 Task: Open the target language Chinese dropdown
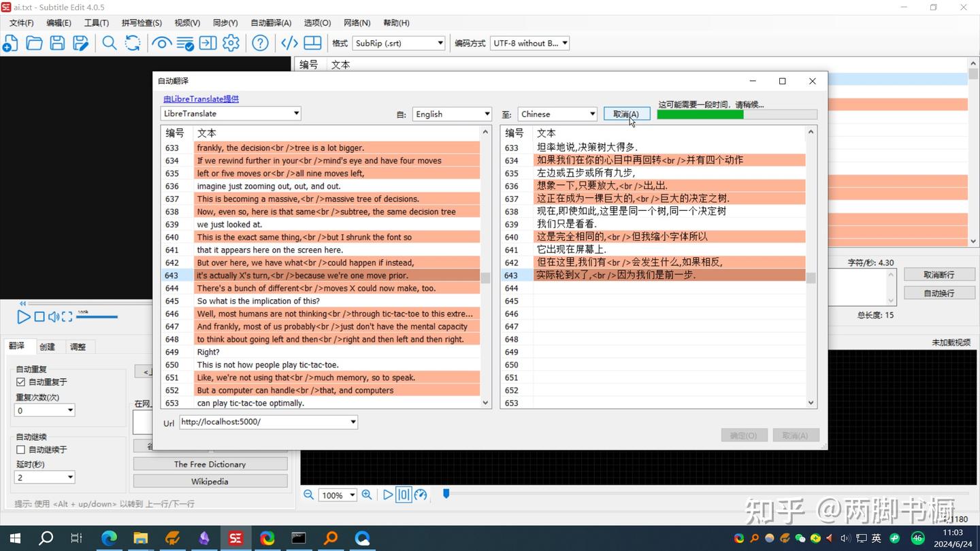point(558,114)
